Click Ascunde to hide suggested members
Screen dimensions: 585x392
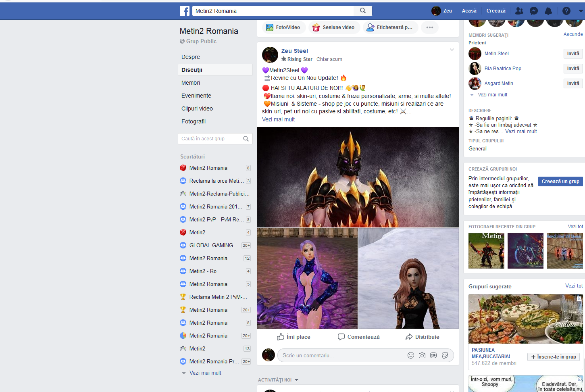click(x=573, y=34)
